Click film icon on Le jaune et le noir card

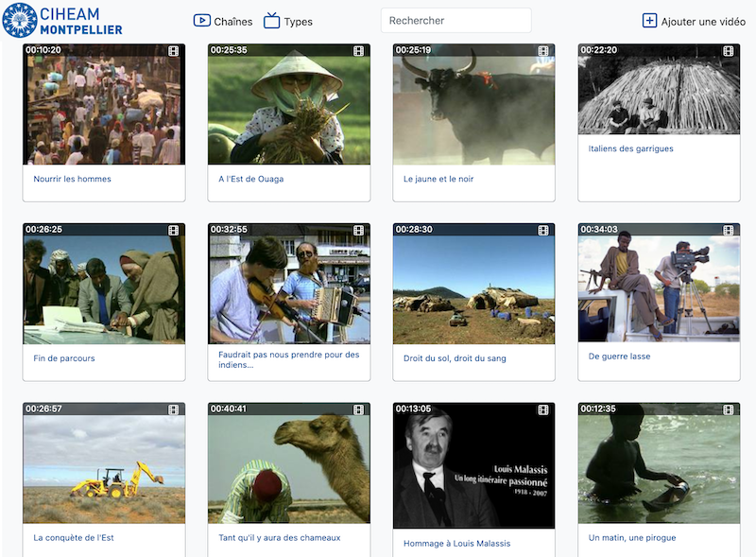click(543, 51)
